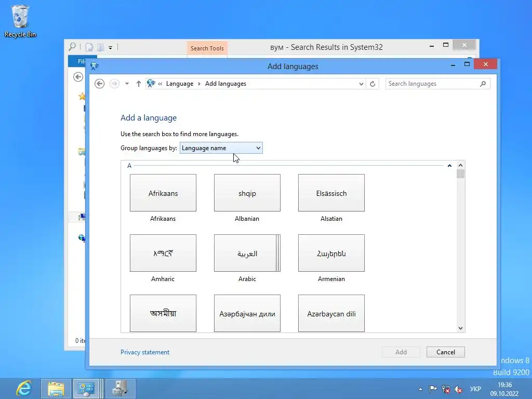Refresh the Add languages page
The image size is (532, 399).
(373, 84)
